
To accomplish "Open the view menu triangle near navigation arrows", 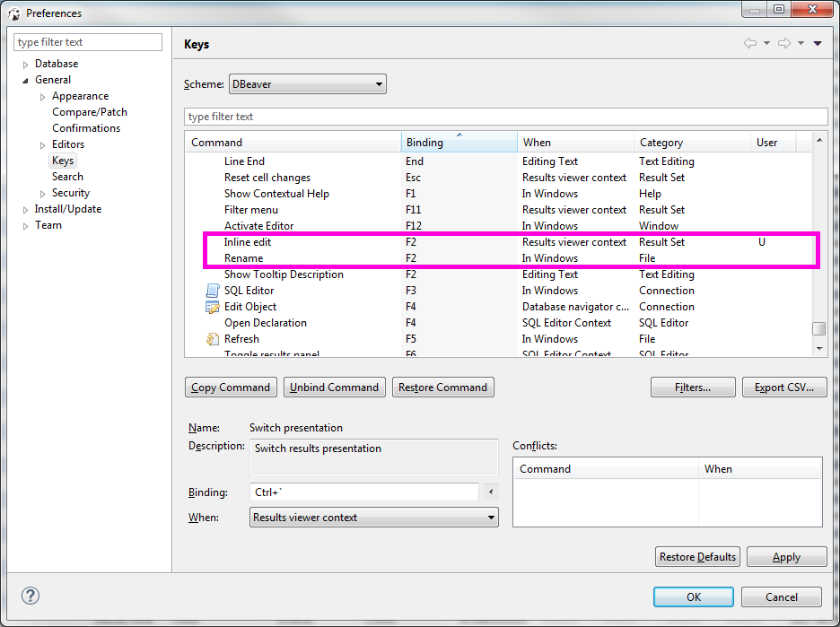I will (816, 42).
